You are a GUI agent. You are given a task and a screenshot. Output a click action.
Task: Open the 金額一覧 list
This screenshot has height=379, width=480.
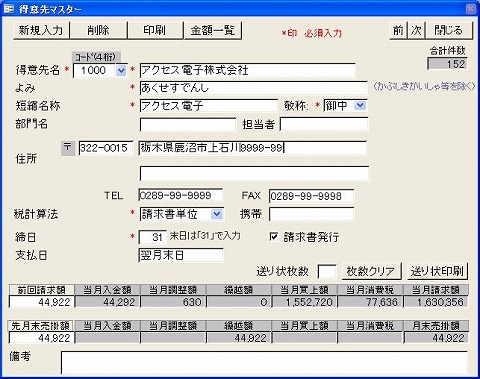tap(213, 30)
